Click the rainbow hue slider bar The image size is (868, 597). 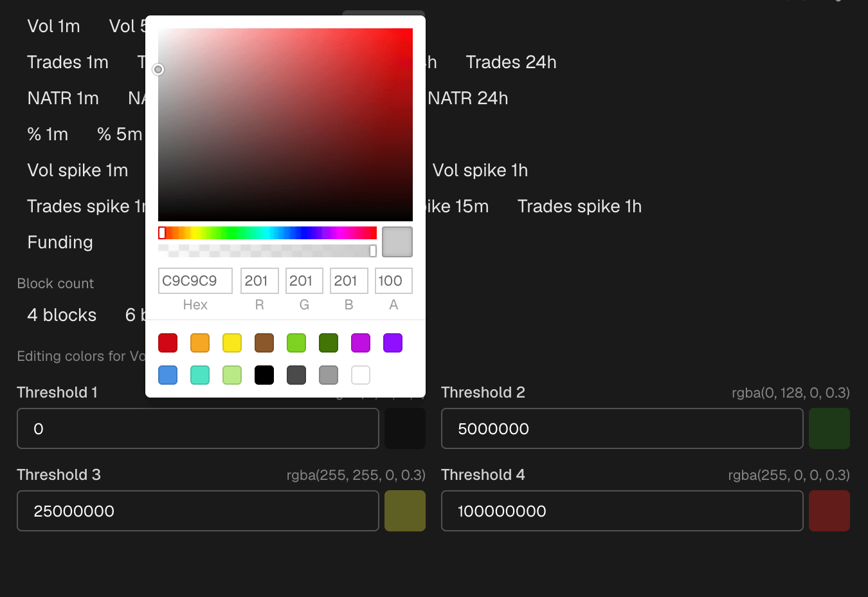[x=267, y=233]
